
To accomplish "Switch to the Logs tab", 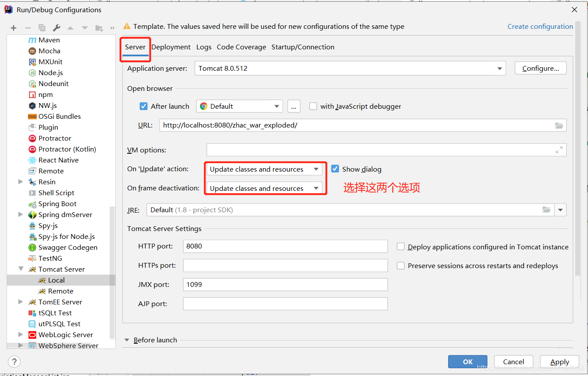I will [x=204, y=47].
